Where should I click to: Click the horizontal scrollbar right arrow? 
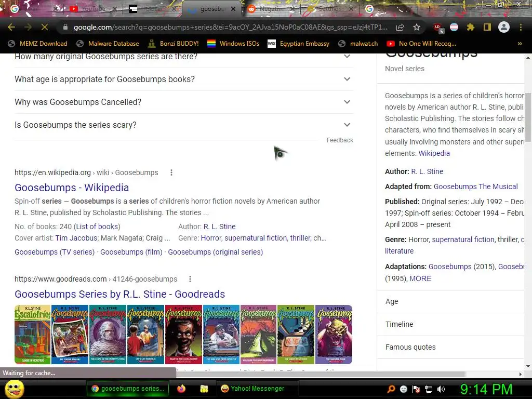click(x=521, y=374)
